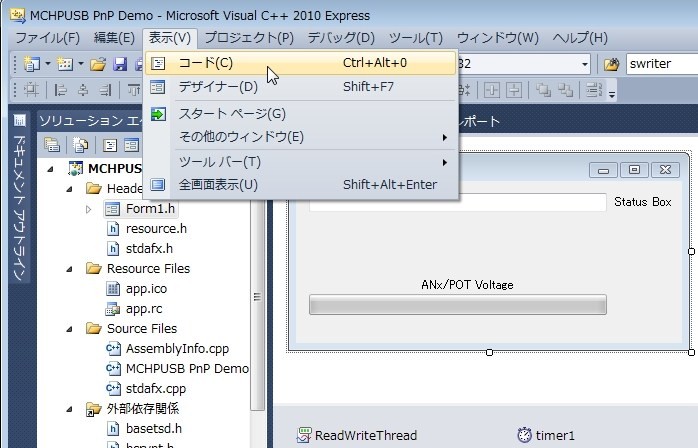Click the ANx/POT Voltage label on form
698x448 pixels.
click(x=467, y=285)
